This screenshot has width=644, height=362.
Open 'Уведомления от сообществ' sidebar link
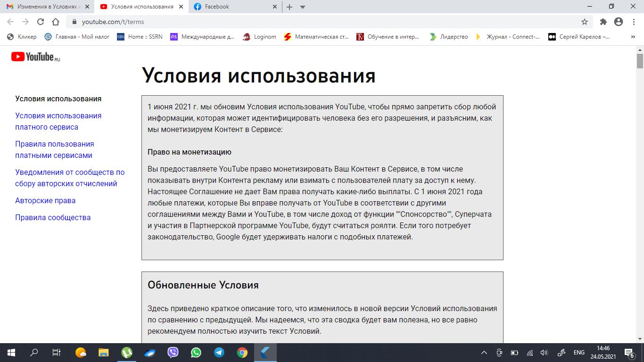(70, 178)
